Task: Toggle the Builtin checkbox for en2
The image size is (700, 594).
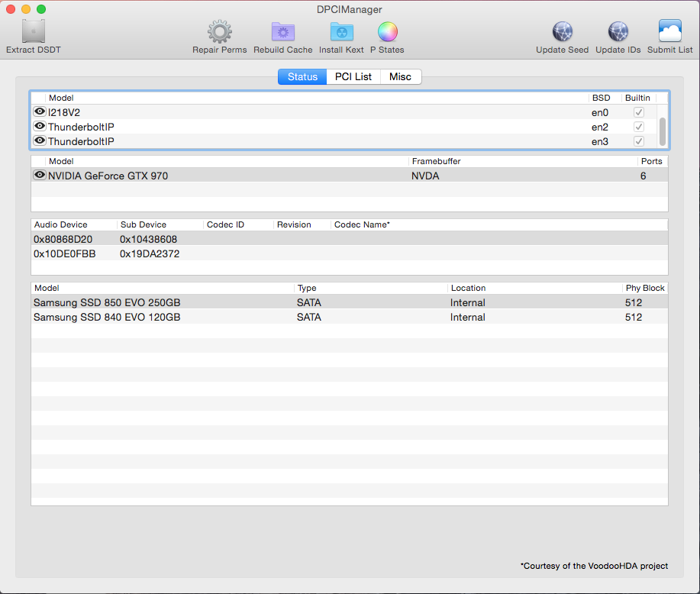Action: click(638, 127)
